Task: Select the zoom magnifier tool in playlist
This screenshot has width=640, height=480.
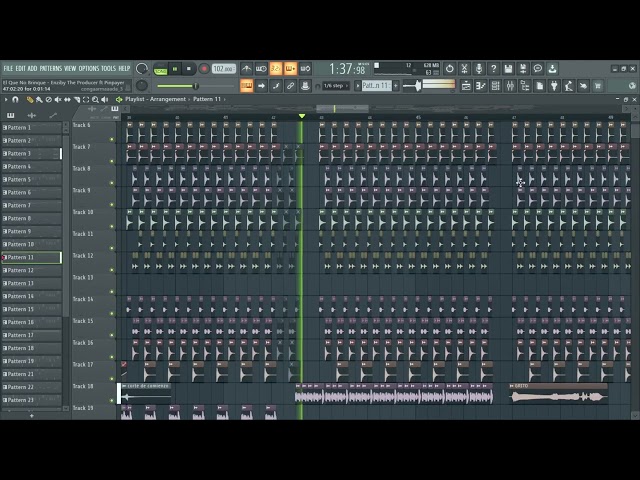Action: coord(95,99)
